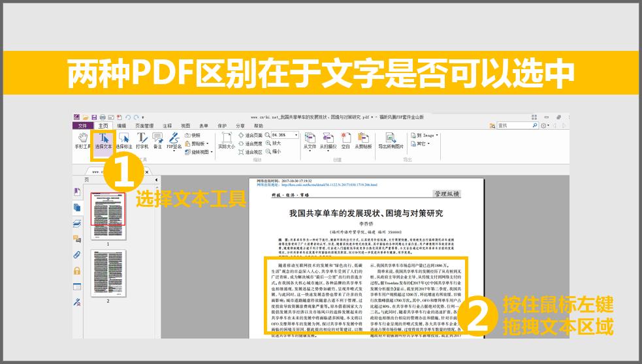This screenshot has height=364, width=642.
Task: Pick the Typewriter tool (打字机)
Action: pyautogui.click(x=142, y=140)
